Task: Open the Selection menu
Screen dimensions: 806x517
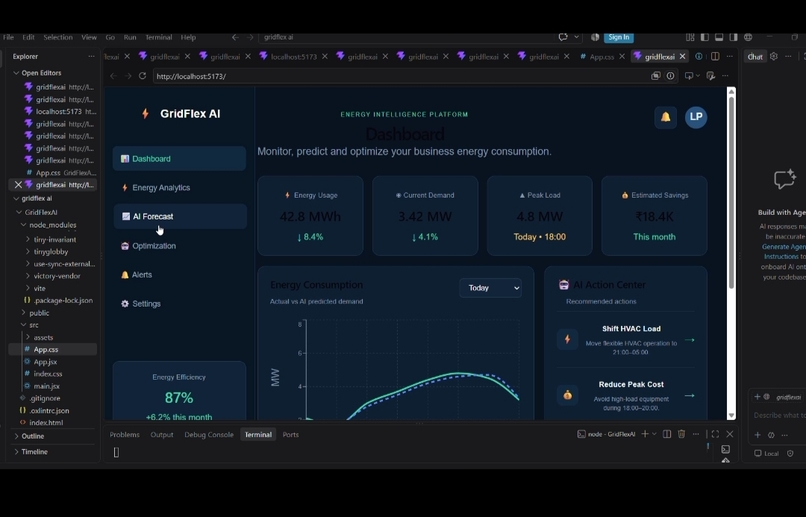Action: (x=58, y=37)
